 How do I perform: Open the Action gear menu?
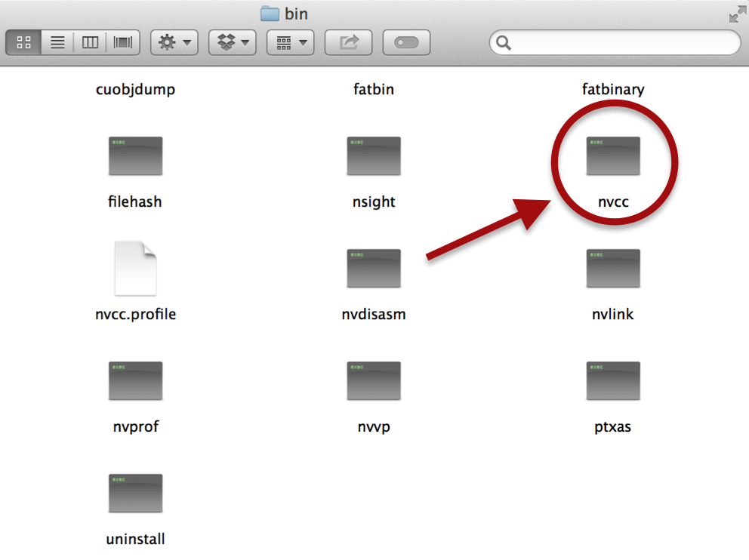click(x=174, y=42)
